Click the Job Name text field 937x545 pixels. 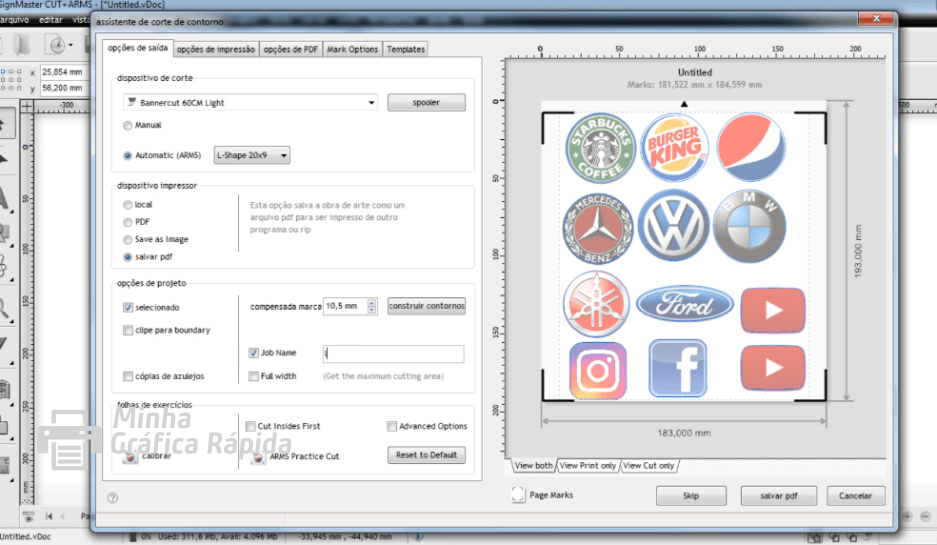click(x=393, y=354)
